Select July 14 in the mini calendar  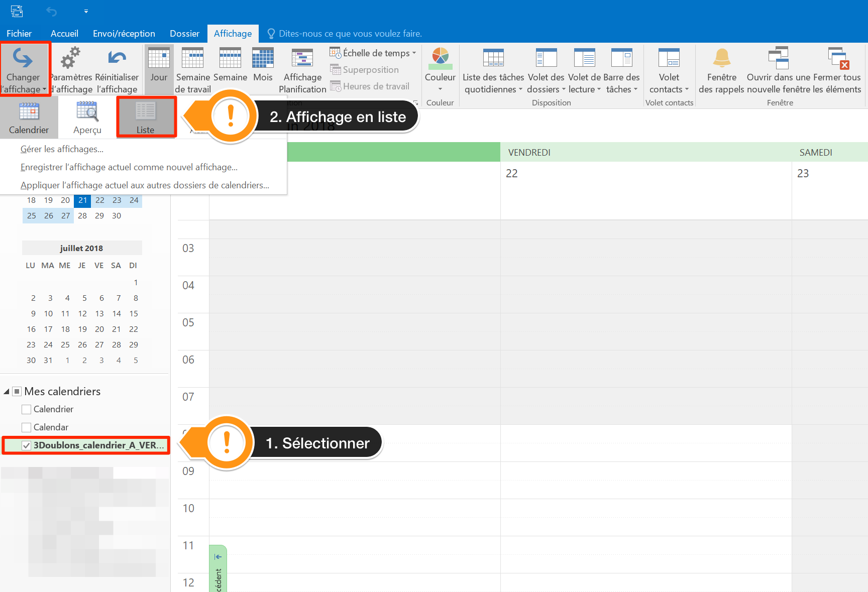pos(117,314)
